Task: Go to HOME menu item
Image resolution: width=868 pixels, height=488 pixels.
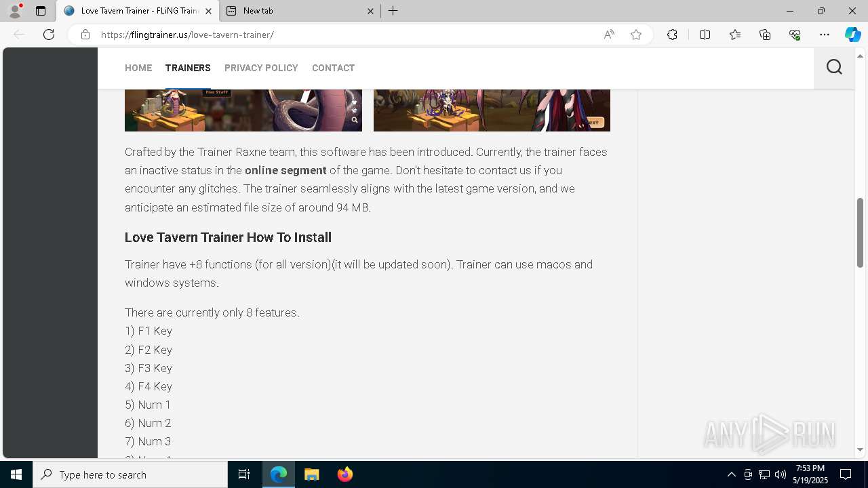Action: coord(138,68)
